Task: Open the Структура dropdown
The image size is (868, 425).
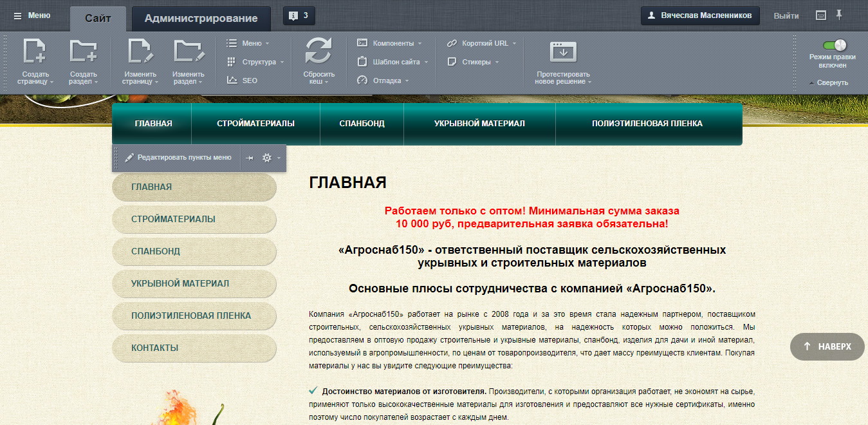Action: (x=255, y=62)
